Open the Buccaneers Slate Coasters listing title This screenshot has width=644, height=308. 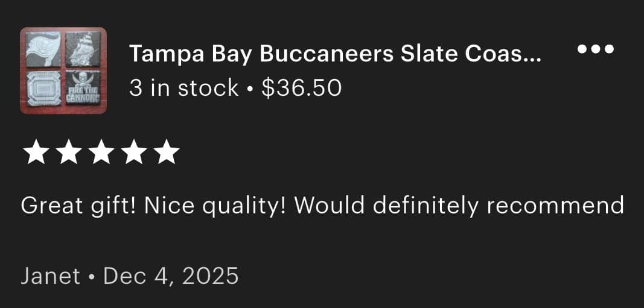pos(335,55)
